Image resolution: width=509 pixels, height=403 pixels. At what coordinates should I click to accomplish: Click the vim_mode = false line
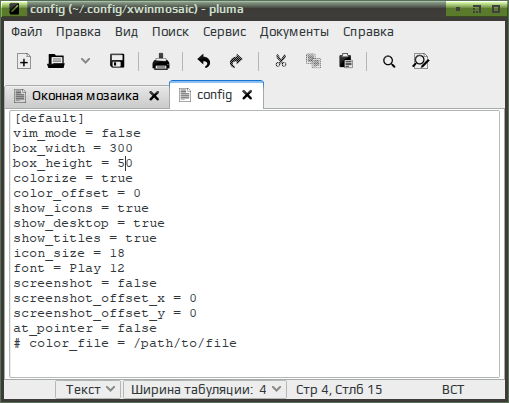77,133
